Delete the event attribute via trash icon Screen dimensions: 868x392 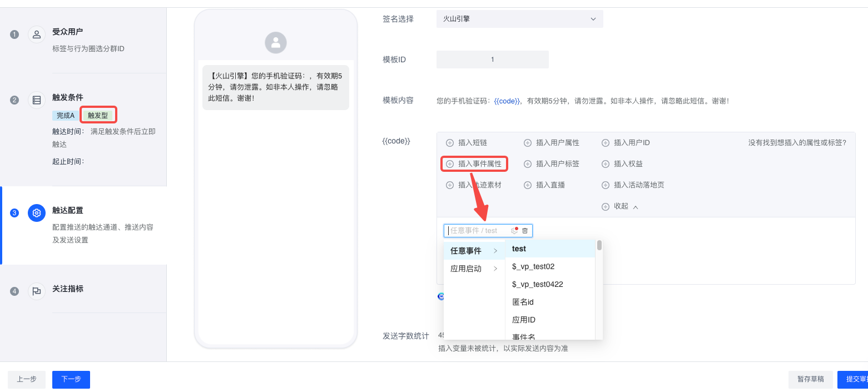click(525, 231)
